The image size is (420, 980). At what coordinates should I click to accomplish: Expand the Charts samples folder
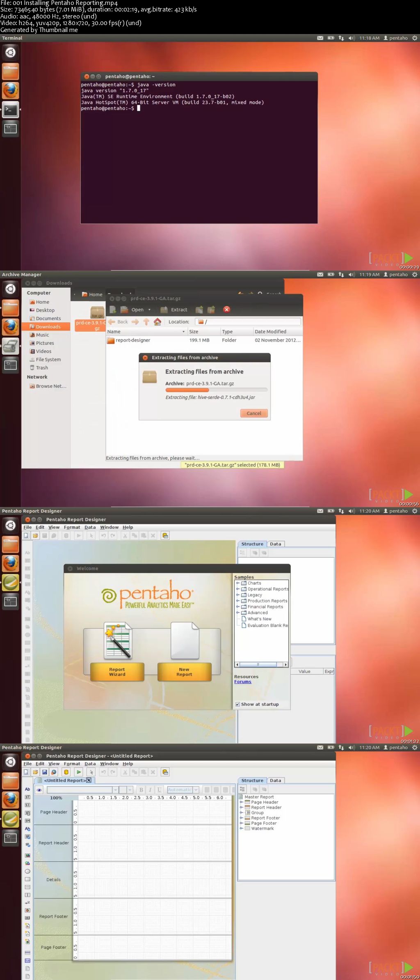coord(237,583)
